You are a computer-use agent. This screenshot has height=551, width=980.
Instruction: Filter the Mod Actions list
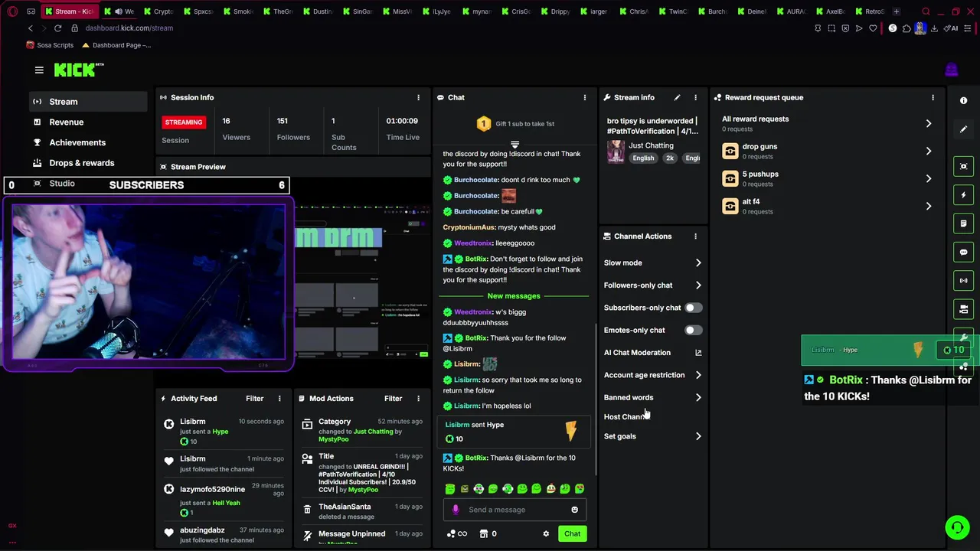(x=393, y=399)
